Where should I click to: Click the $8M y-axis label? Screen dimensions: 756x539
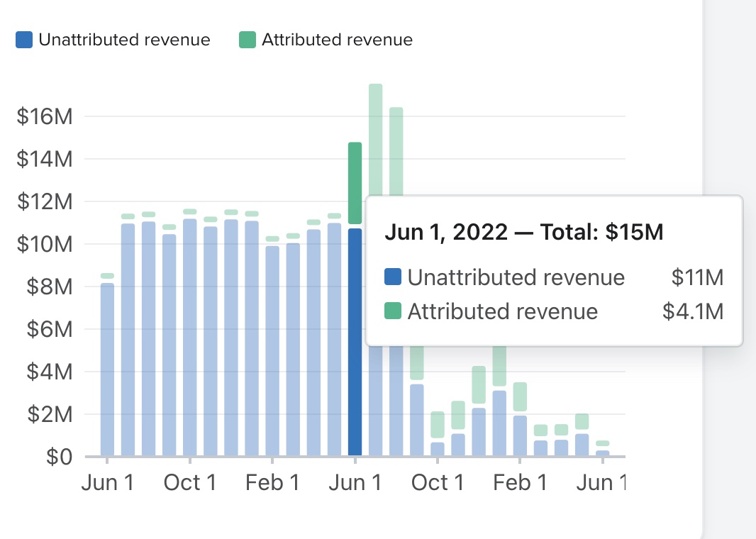click(49, 287)
